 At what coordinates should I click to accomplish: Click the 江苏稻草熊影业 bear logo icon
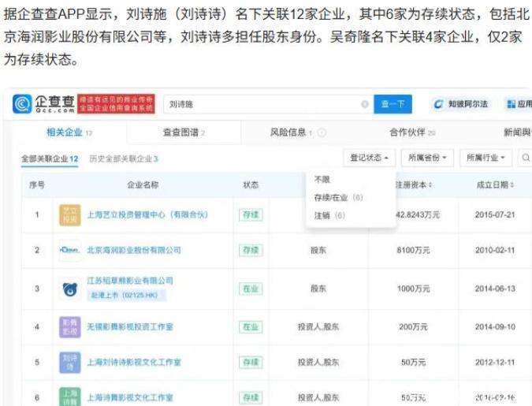pos(70,289)
